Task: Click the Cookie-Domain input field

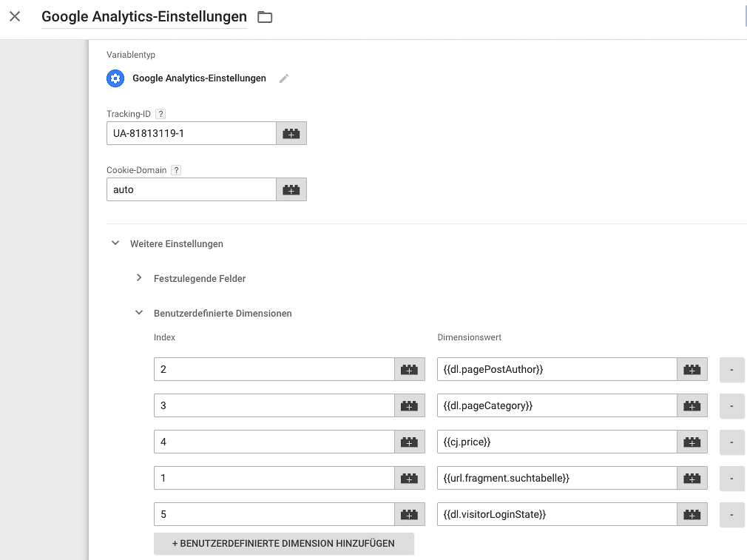Action: tap(192, 189)
